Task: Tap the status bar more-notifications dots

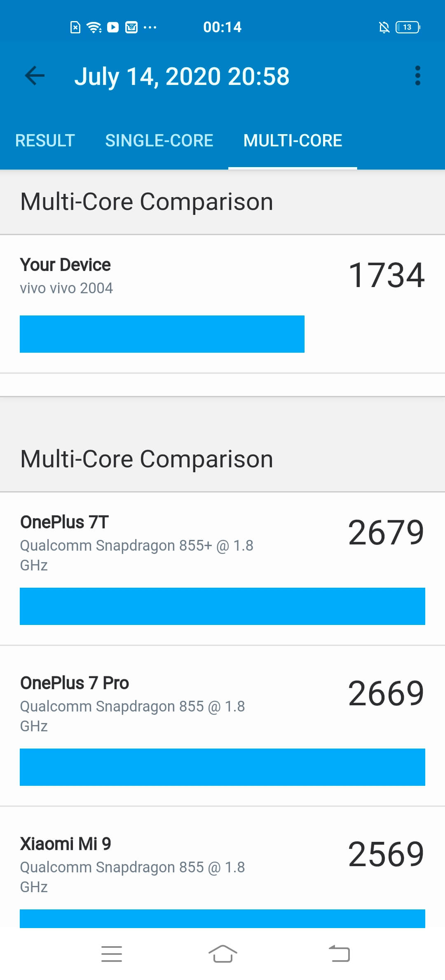Action: [150, 27]
